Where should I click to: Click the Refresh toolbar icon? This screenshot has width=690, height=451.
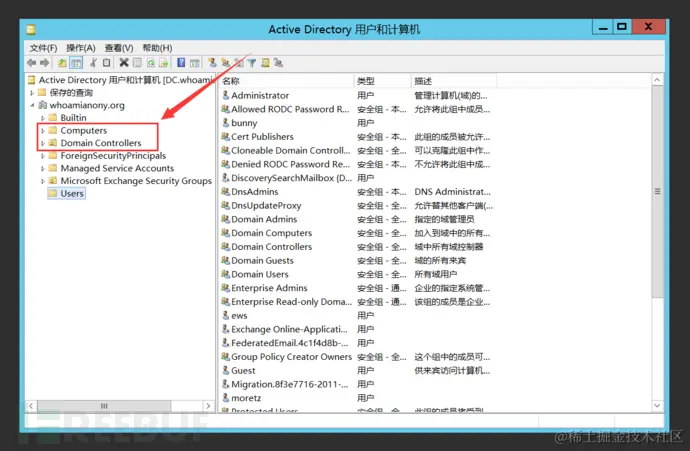(x=150, y=63)
